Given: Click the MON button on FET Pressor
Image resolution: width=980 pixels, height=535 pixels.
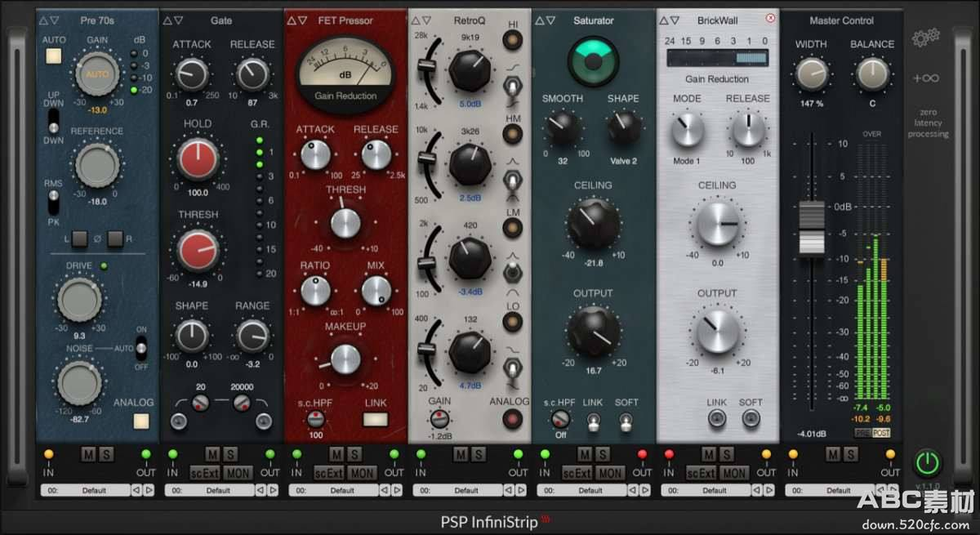Looking at the screenshot, I should pos(361,473).
